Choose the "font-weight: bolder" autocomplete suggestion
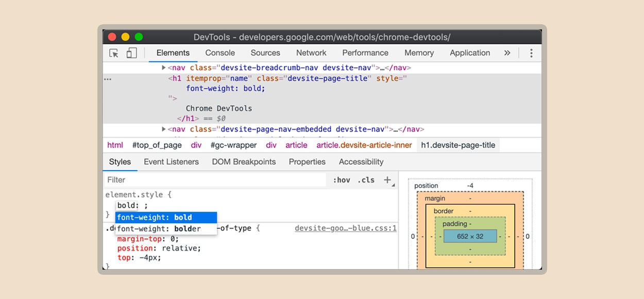The width and height of the screenshot is (644, 299). click(x=166, y=229)
